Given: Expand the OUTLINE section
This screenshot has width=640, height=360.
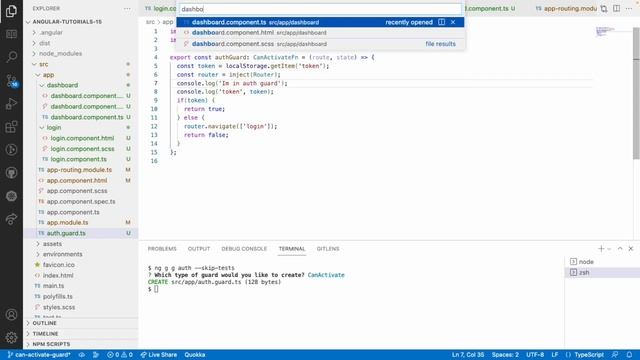Looking at the screenshot, I should (82, 323).
